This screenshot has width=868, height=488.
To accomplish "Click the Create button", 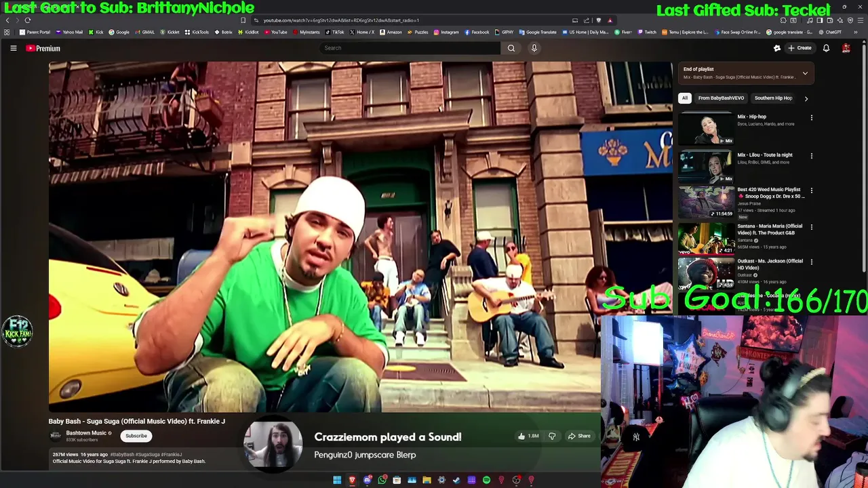I will (800, 48).
